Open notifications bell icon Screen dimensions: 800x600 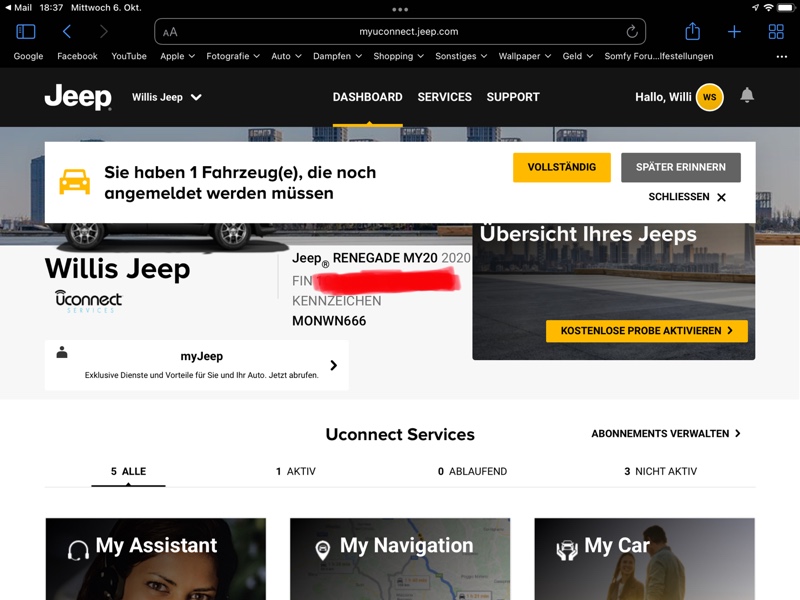pyautogui.click(x=747, y=96)
